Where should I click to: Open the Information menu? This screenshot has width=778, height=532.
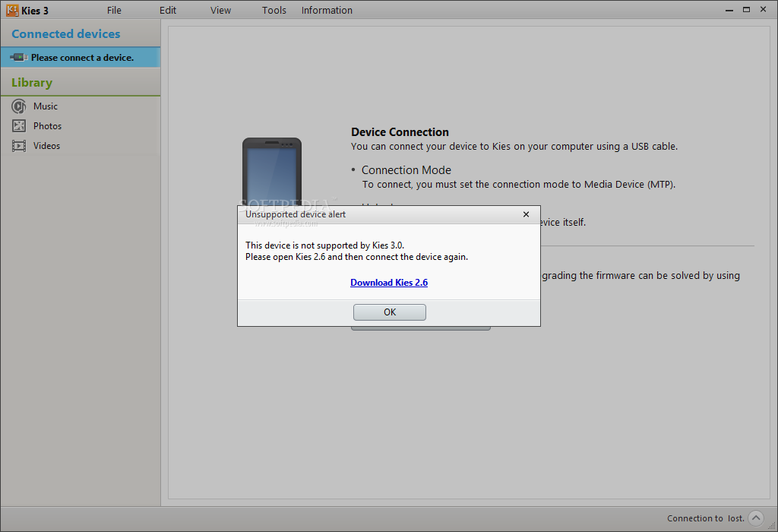[x=327, y=11]
